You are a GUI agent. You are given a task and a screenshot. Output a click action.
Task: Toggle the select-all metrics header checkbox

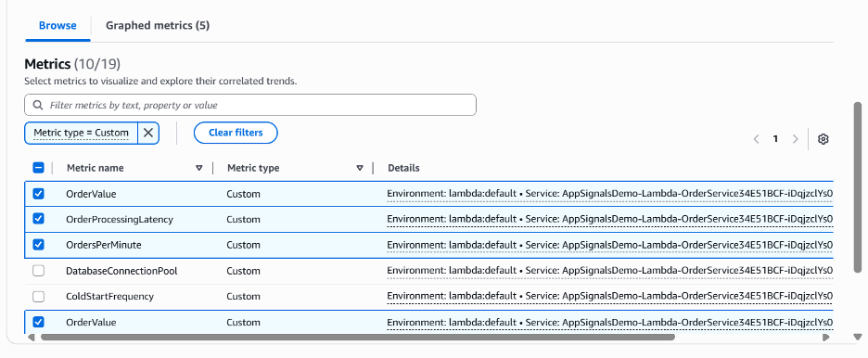39,168
